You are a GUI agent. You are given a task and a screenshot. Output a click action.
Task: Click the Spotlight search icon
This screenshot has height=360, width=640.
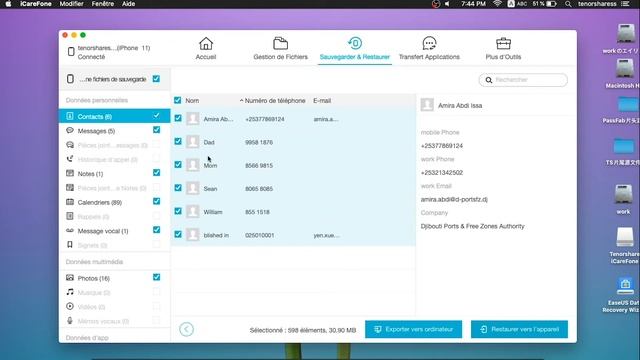tap(568, 4)
